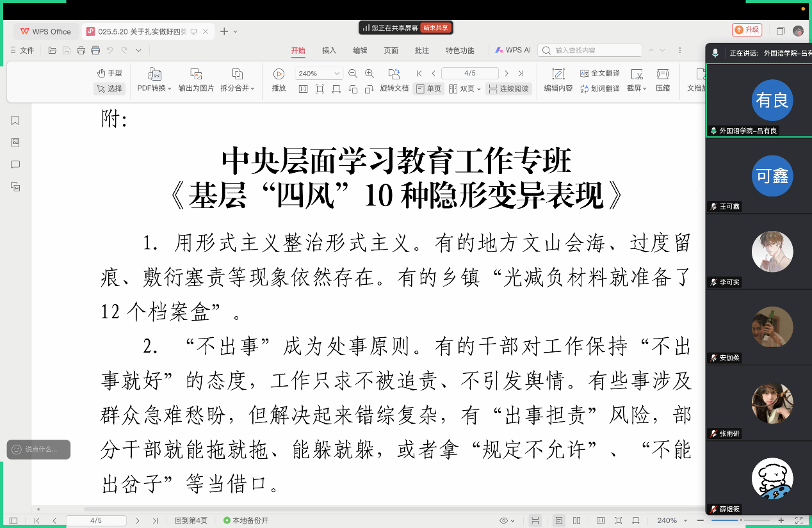
Task: Open the status bar 240% zoom dropdown
Action: [673, 520]
